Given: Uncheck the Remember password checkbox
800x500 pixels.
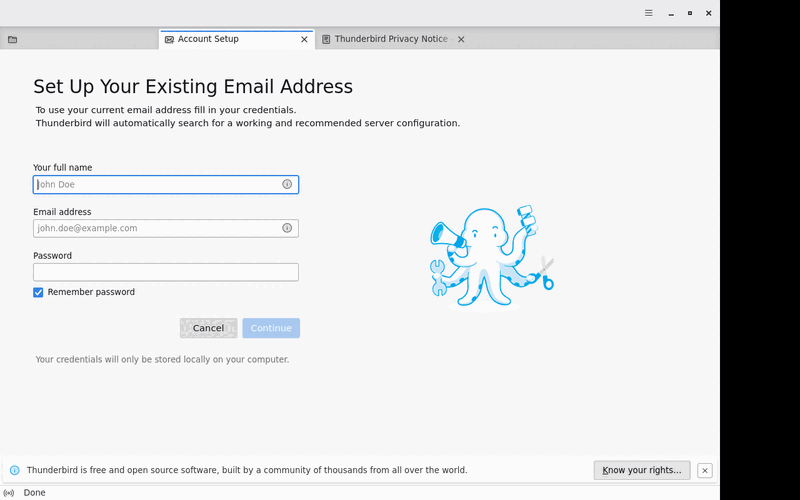Looking at the screenshot, I should point(38,292).
